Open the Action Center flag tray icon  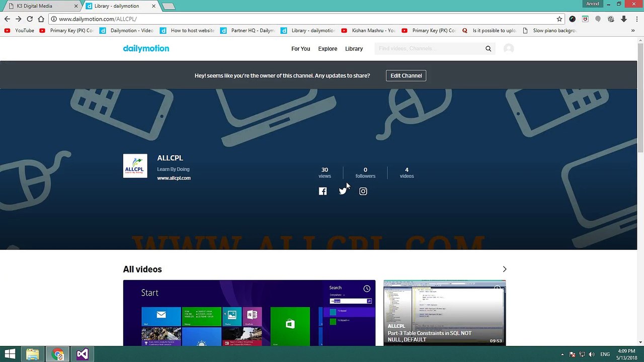[x=572, y=354]
